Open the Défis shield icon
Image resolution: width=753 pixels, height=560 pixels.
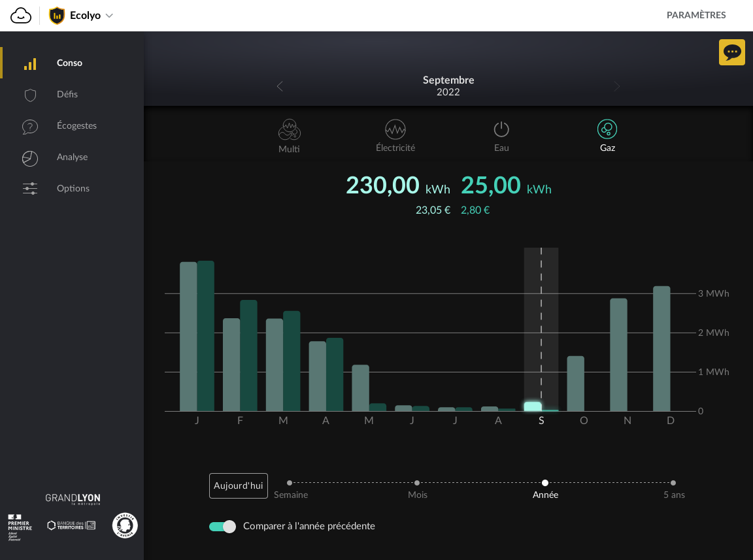click(x=30, y=95)
